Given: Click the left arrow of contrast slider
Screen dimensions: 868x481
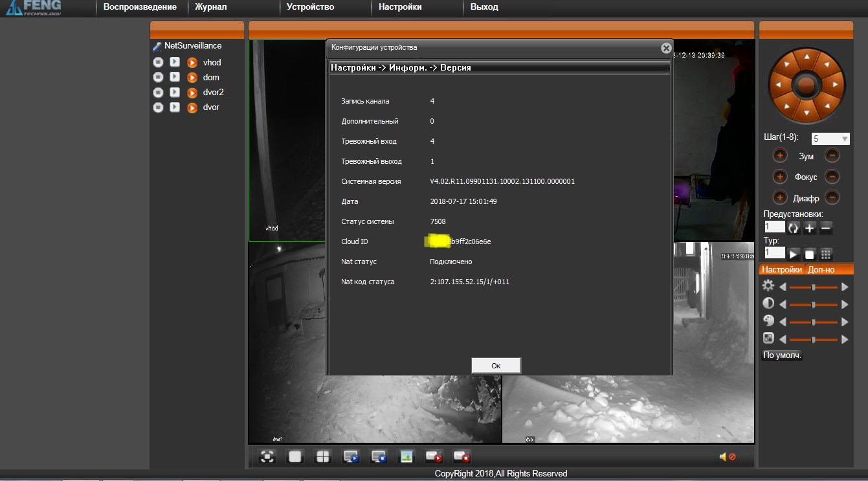Looking at the screenshot, I should click(x=783, y=304).
